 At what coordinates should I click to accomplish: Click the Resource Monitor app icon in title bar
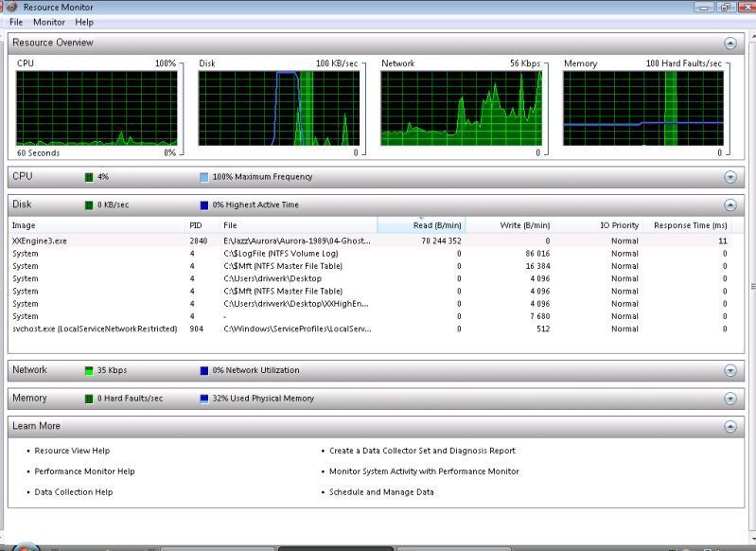point(11,7)
